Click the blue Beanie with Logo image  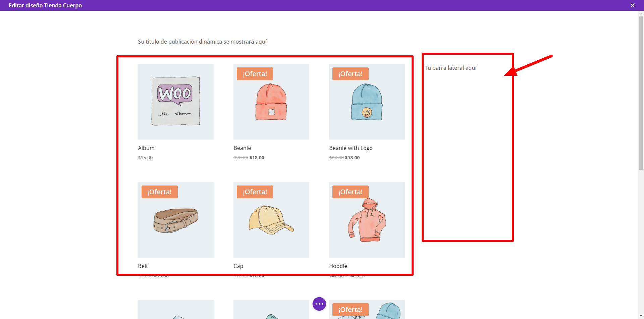367,102
